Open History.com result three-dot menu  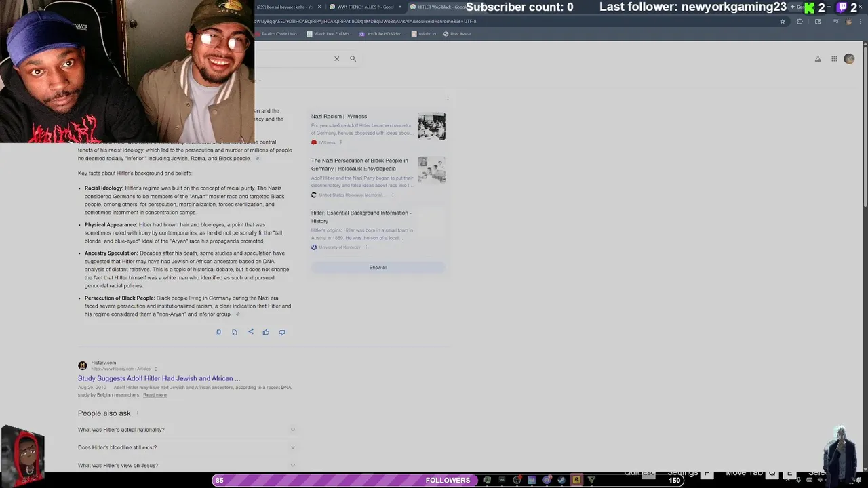point(155,369)
